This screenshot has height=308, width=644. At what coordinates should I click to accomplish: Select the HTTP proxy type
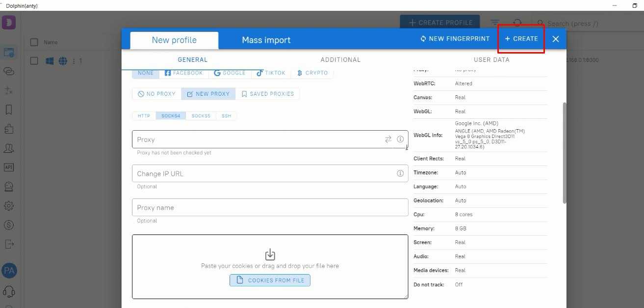click(x=144, y=116)
